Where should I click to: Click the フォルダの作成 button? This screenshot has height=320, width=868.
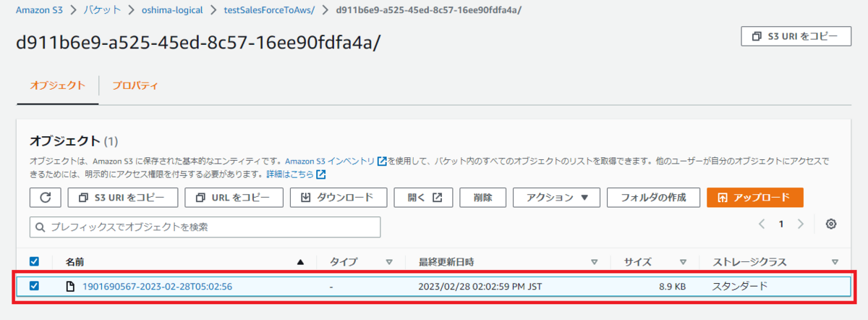(654, 197)
